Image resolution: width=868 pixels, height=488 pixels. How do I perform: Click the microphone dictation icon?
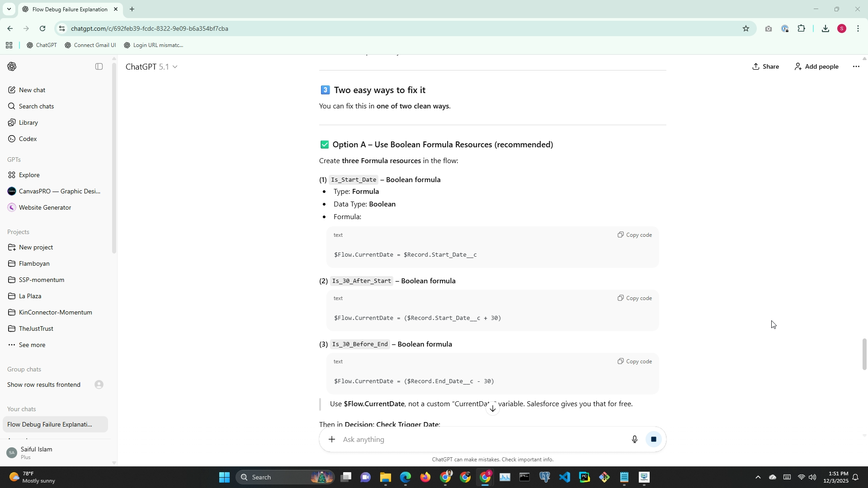coord(634,439)
